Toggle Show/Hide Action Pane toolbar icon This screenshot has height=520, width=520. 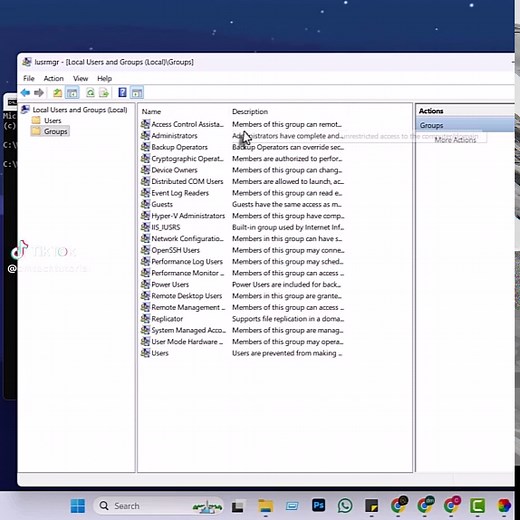[x=137, y=93]
